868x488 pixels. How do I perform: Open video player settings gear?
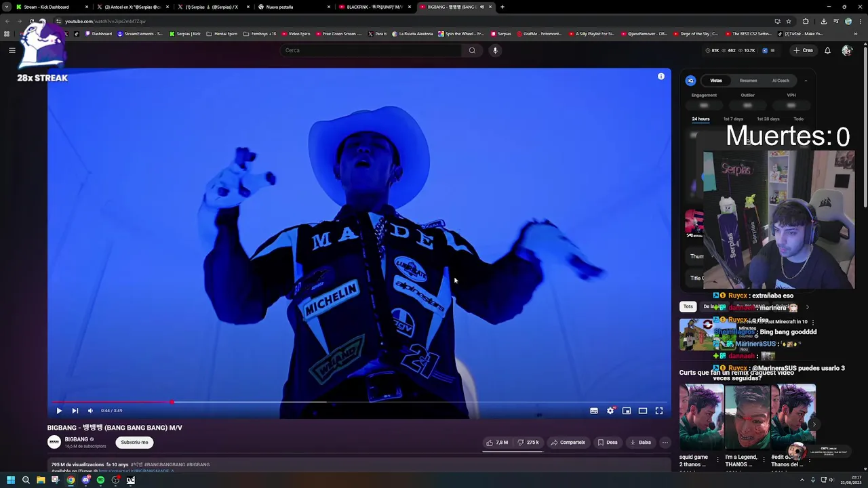tap(610, 411)
